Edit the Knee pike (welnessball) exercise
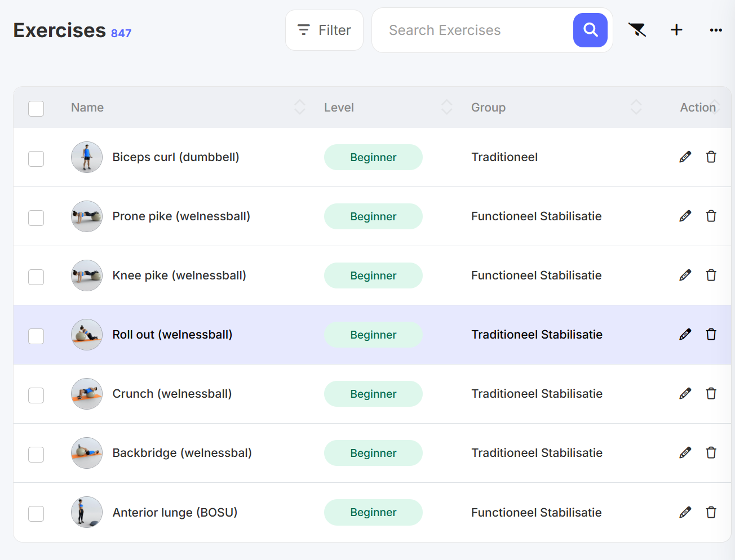735x560 pixels. pos(685,275)
